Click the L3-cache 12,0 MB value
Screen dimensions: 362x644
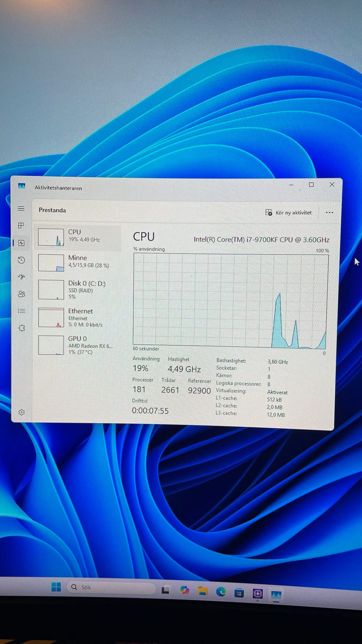click(x=276, y=415)
